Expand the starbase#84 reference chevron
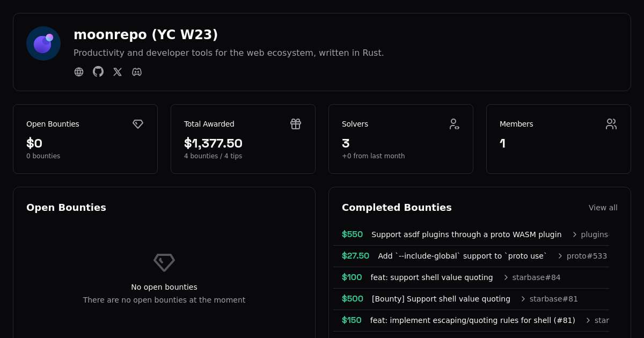This screenshot has height=338, width=644. coord(506,277)
